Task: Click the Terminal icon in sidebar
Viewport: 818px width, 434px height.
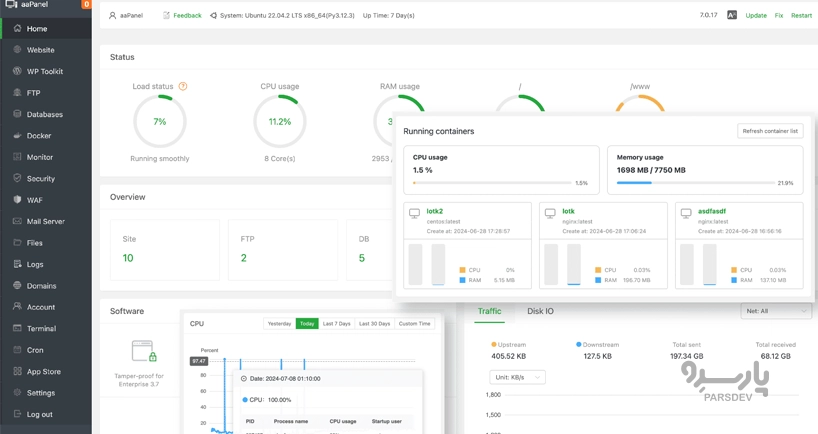Action: click(17, 329)
